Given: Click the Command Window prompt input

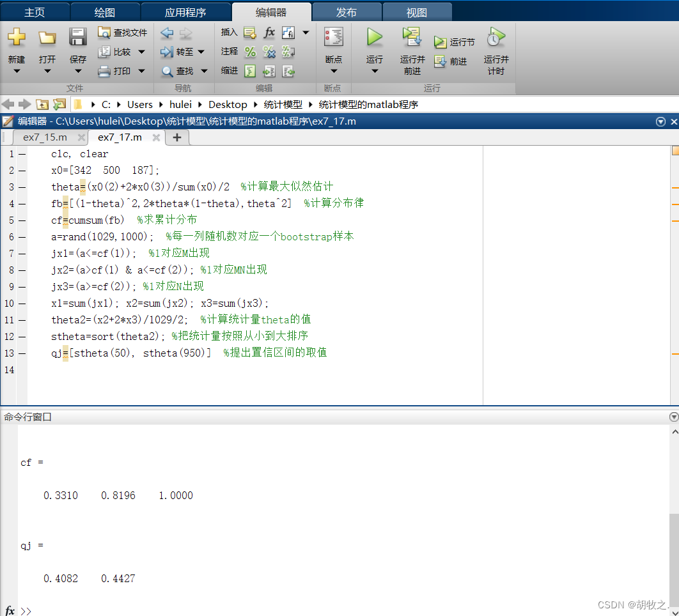Looking at the screenshot, I should coord(347,611).
